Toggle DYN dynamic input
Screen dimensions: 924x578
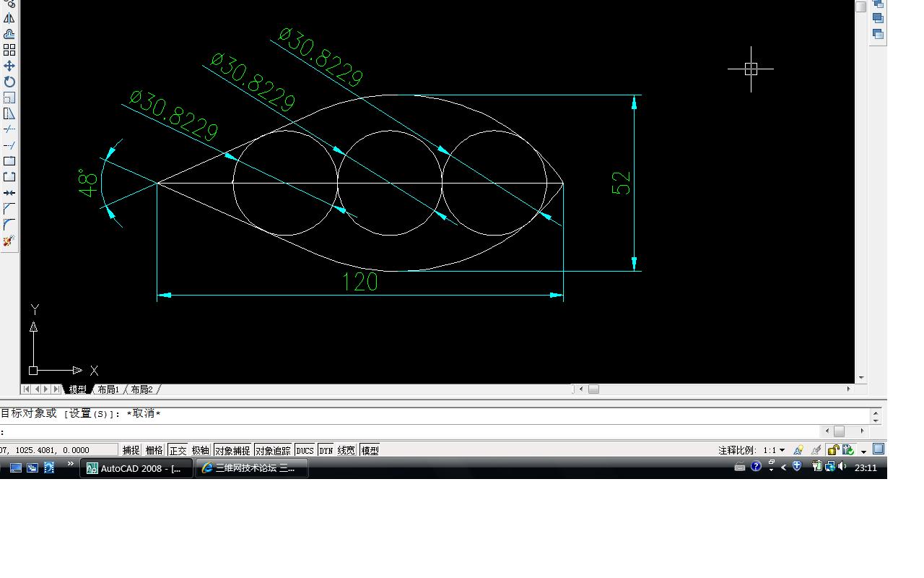(326, 450)
